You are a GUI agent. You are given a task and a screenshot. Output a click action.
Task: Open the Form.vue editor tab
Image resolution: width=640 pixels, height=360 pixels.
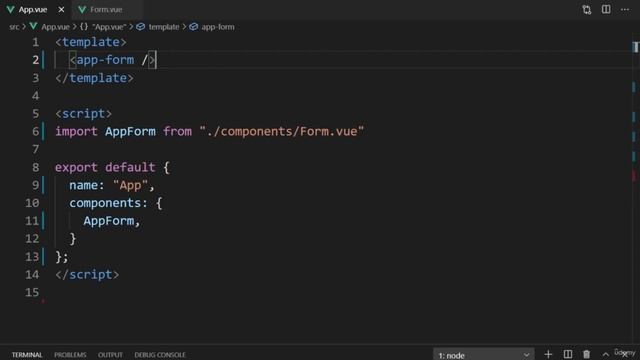[x=106, y=9]
